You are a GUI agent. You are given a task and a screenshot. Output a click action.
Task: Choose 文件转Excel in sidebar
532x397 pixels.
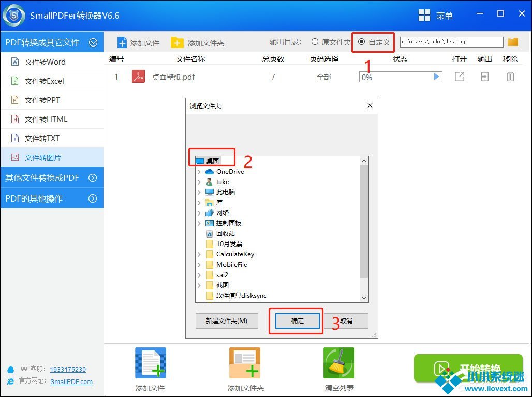point(45,81)
